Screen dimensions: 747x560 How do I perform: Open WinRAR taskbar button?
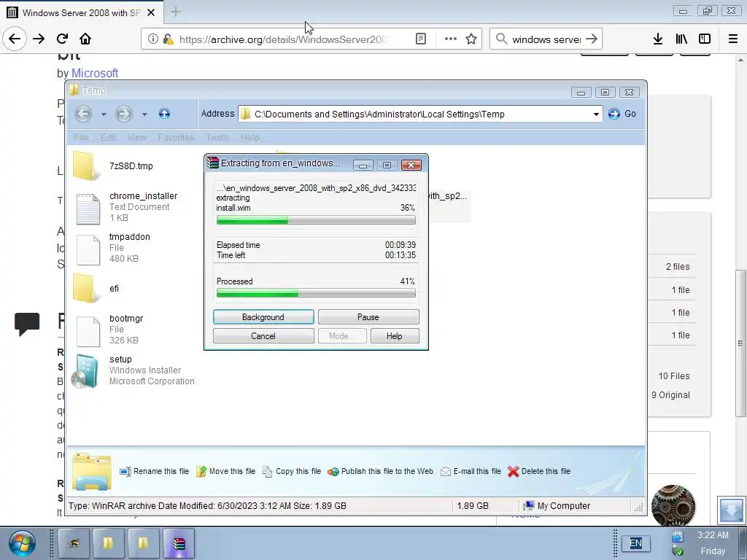(179, 543)
